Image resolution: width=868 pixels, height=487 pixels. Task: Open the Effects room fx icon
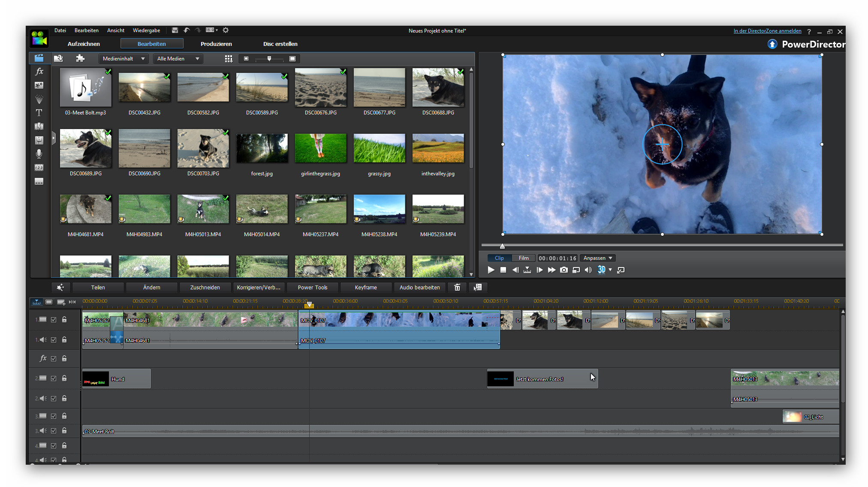click(x=39, y=72)
